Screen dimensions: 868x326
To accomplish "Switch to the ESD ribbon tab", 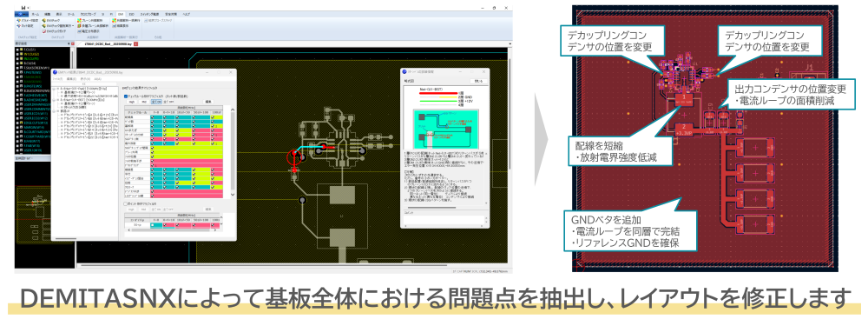I will point(131,15).
